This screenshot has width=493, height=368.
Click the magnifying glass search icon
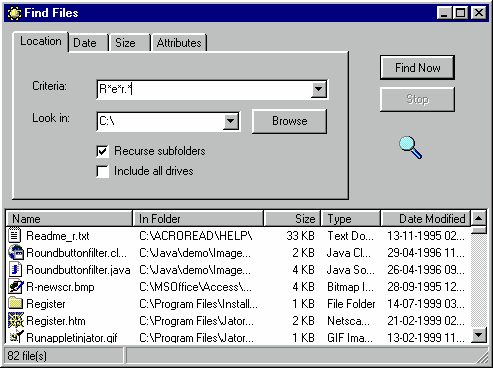pos(410,147)
